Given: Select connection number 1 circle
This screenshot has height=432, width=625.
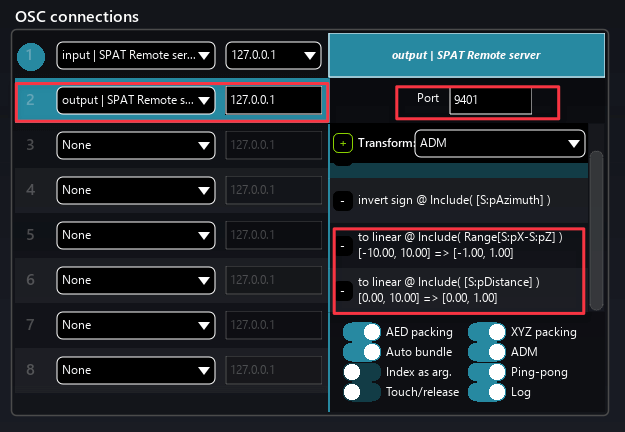Looking at the screenshot, I should point(30,56).
